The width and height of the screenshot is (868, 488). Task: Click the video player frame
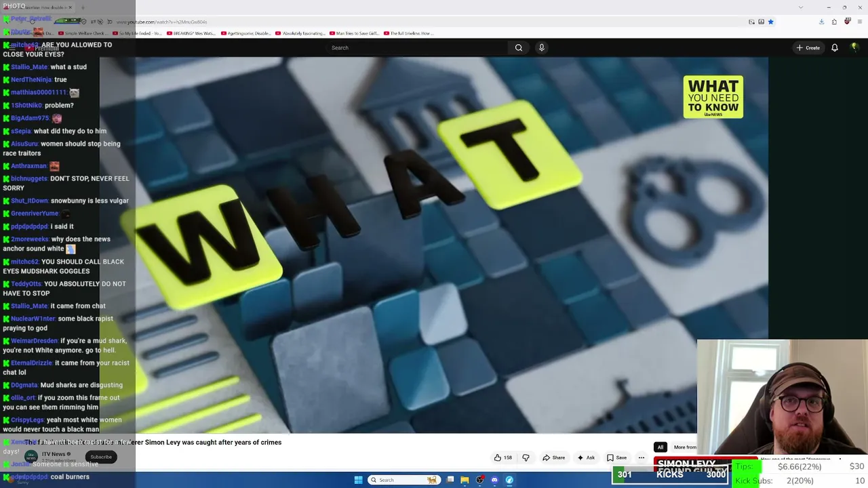(434, 245)
